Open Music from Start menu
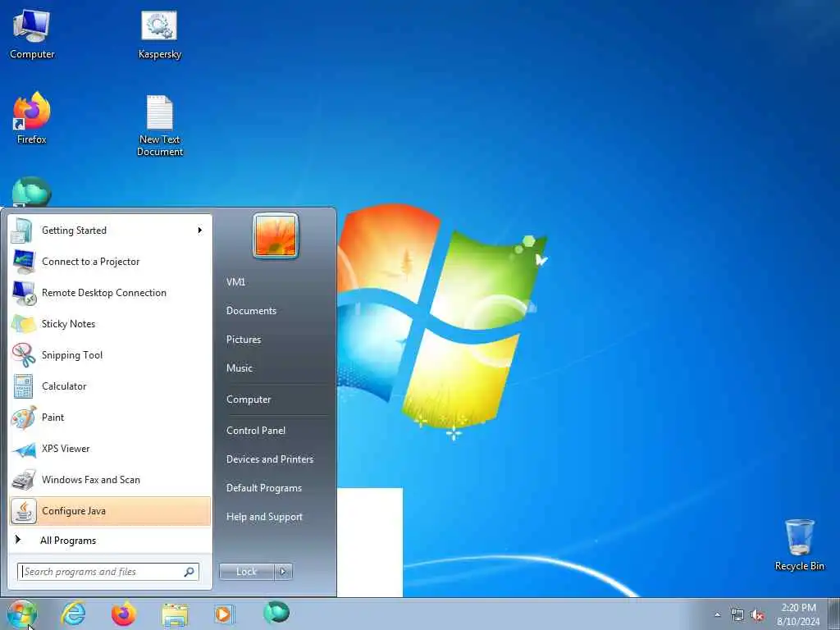This screenshot has height=630, width=840. tap(240, 368)
